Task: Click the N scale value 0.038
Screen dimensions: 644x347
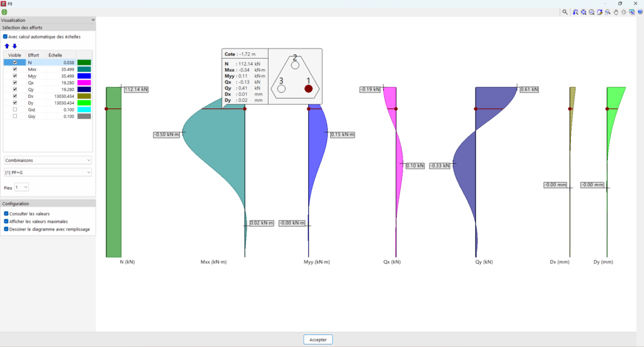Action: (69, 62)
